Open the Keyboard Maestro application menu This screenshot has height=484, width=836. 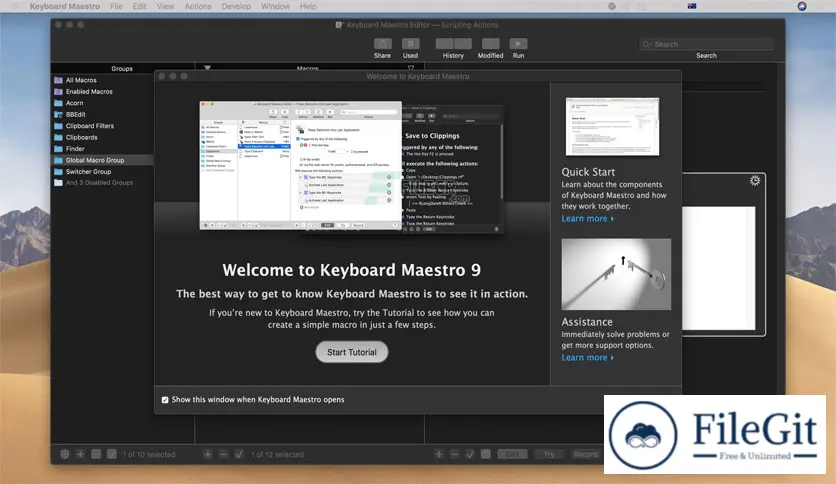(65, 6)
